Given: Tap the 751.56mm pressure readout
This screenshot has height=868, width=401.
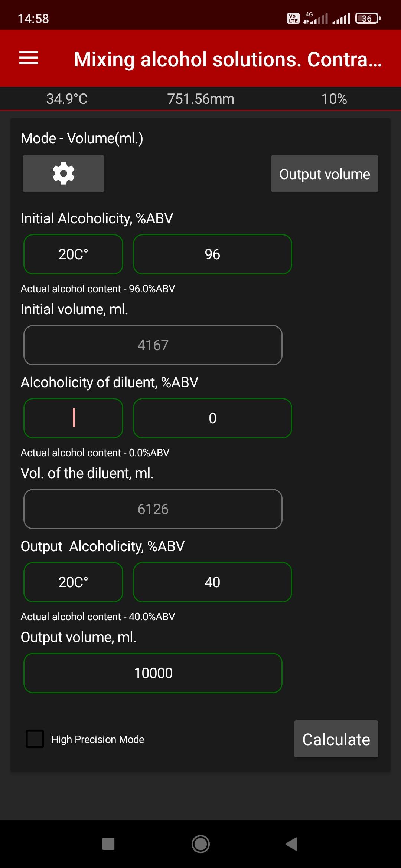Looking at the screenshot, I should point(200,99).
